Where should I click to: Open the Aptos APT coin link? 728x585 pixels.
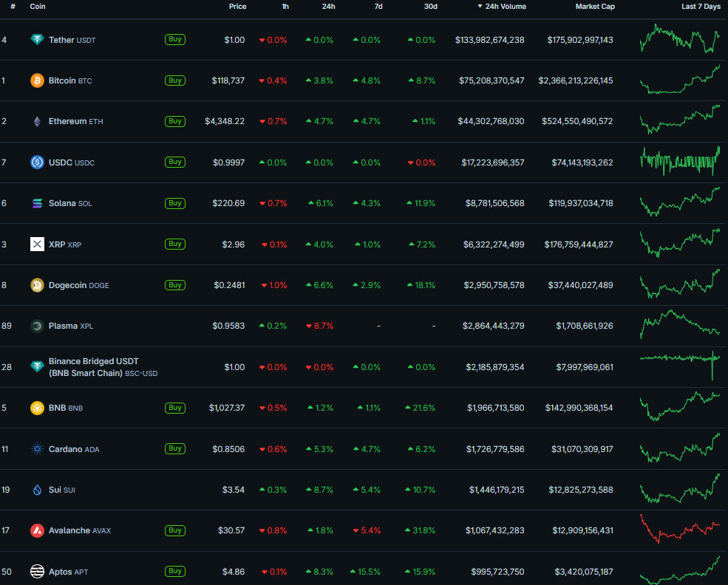[x=68, y=572]
